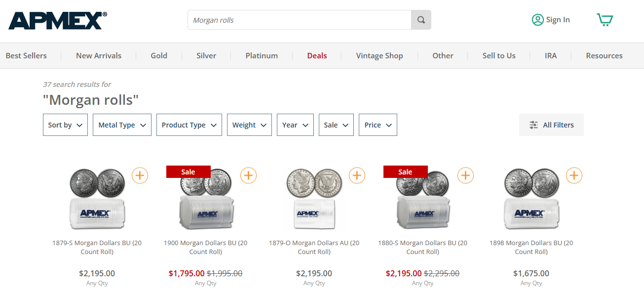This screenshot has width=644, height=300.
Task: Expand the Metal Type filter
Action: tap(122, 125)
